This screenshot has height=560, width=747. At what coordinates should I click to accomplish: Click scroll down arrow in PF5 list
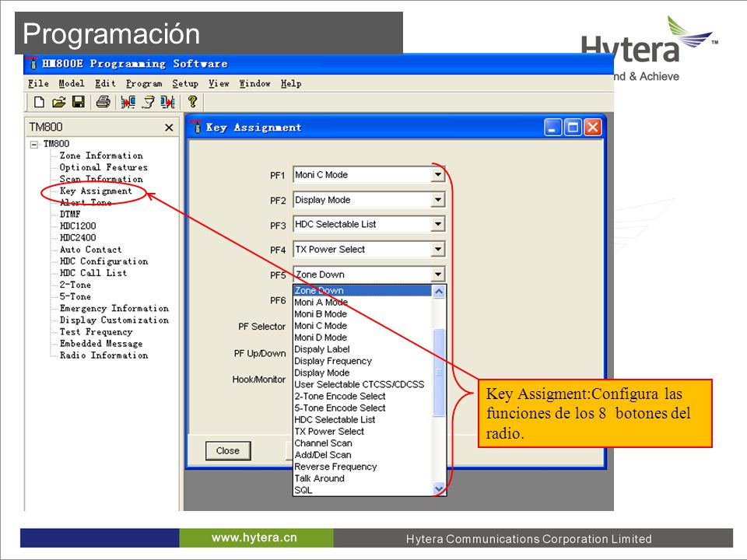tap(439, 488)
